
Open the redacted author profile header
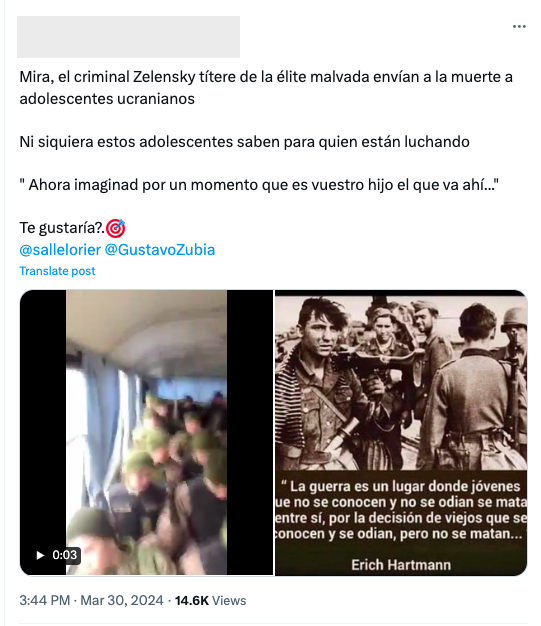pos(128,37)
